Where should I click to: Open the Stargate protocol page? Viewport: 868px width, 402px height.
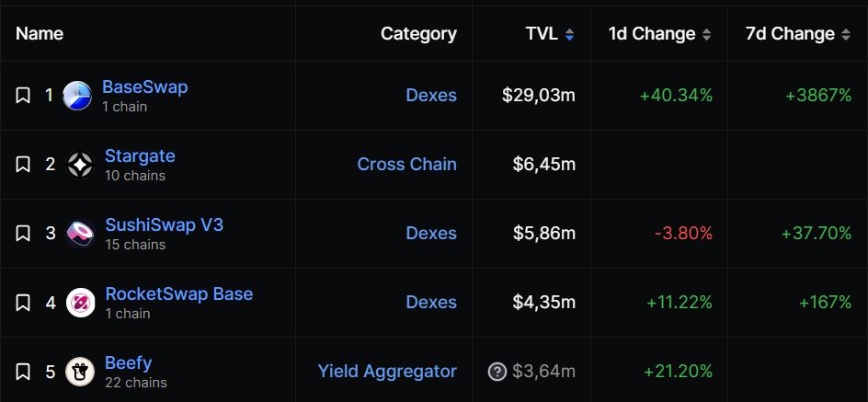(140, 156)
